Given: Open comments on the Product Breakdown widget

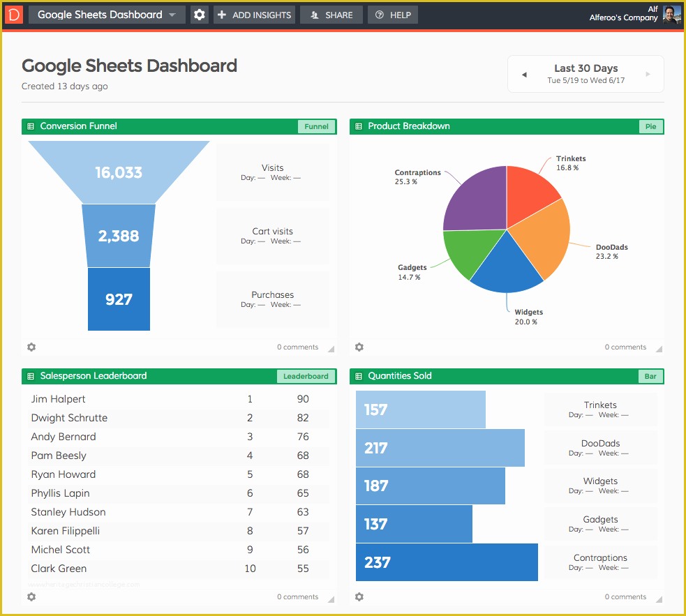Looking at the screenshot, I should (x=625, y=347).
